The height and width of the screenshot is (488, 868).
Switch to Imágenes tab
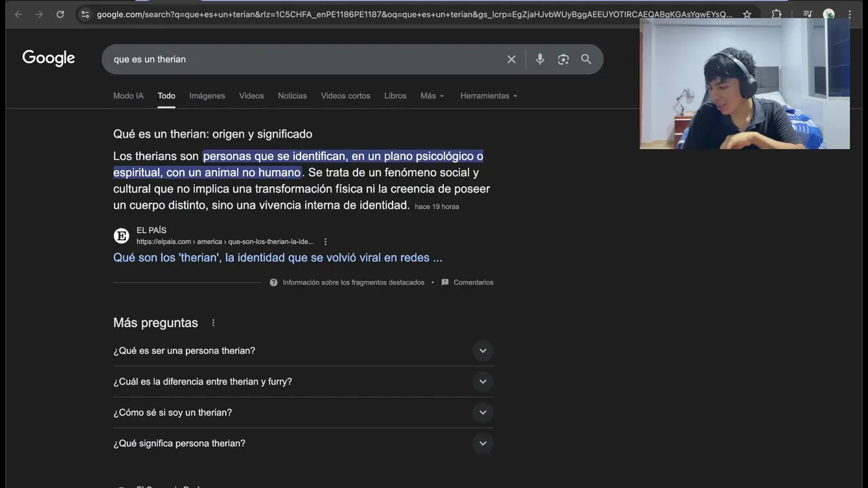207,96
